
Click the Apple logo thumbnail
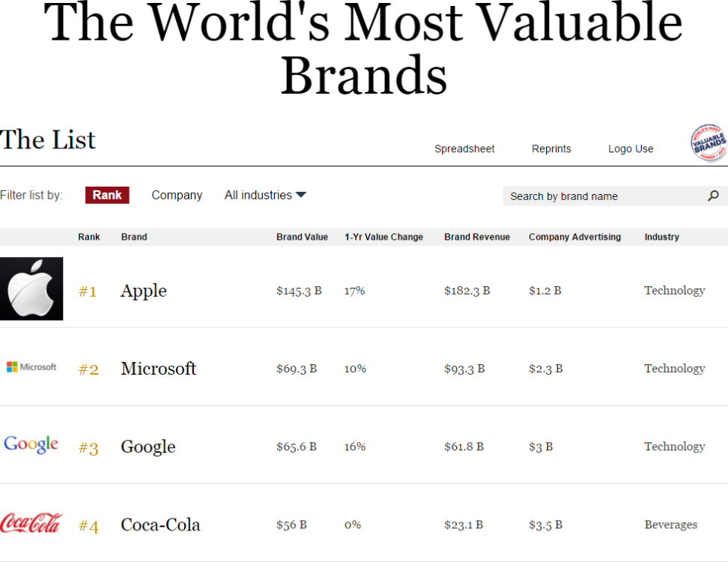tap(31, 288)
